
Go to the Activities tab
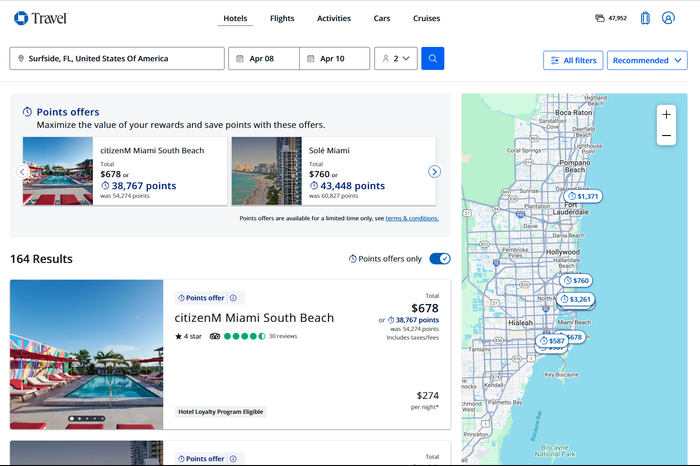point(334,18)
